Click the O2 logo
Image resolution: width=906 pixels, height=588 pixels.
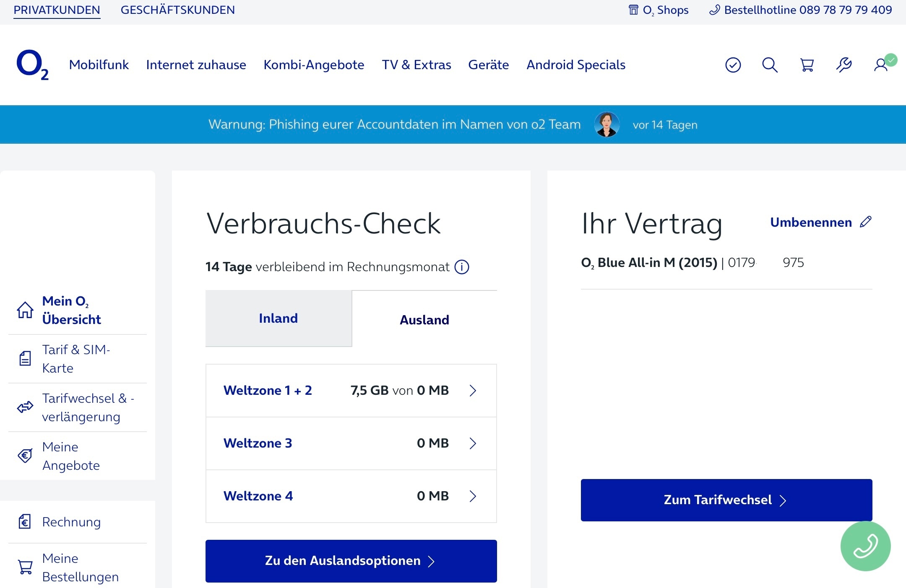(x=32, y=65)
